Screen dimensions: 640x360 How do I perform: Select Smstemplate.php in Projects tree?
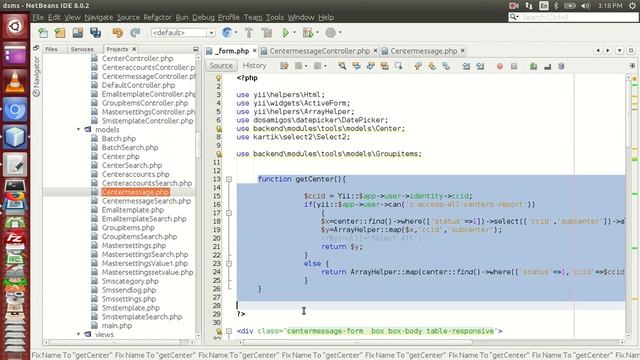[130, 308]
